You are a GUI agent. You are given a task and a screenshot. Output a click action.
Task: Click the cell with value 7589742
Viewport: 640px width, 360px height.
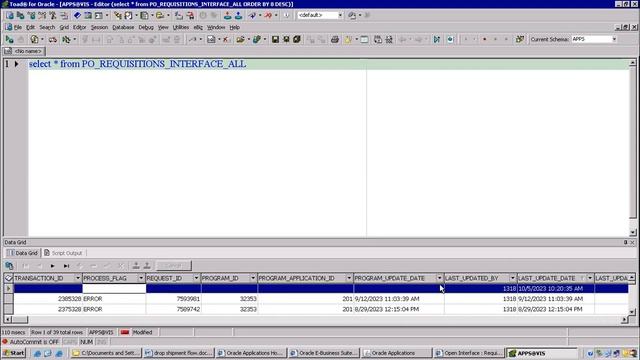click(173, 309)
